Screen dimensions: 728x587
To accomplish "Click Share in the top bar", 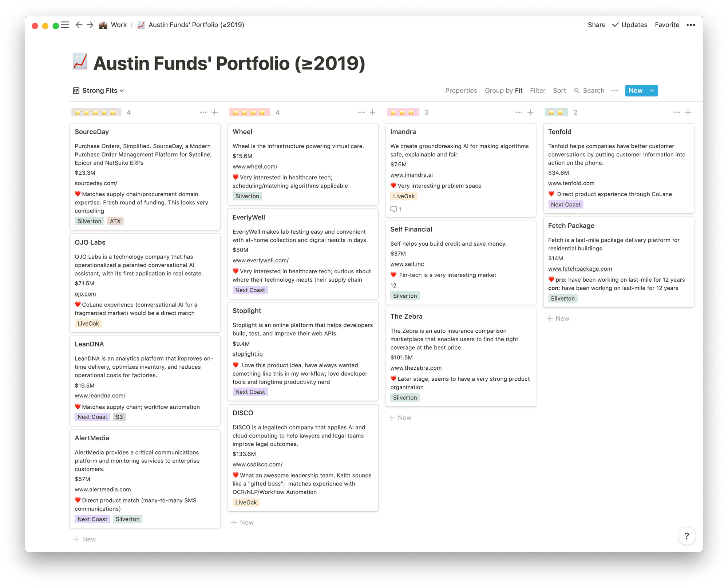I will click(x=597, y=25).
